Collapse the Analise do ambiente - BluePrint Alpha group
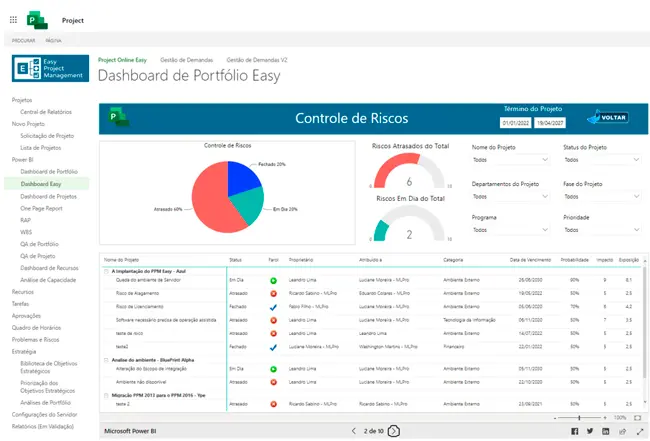The width and height of the screenshot is (650, 441). (x=106, y=360)
